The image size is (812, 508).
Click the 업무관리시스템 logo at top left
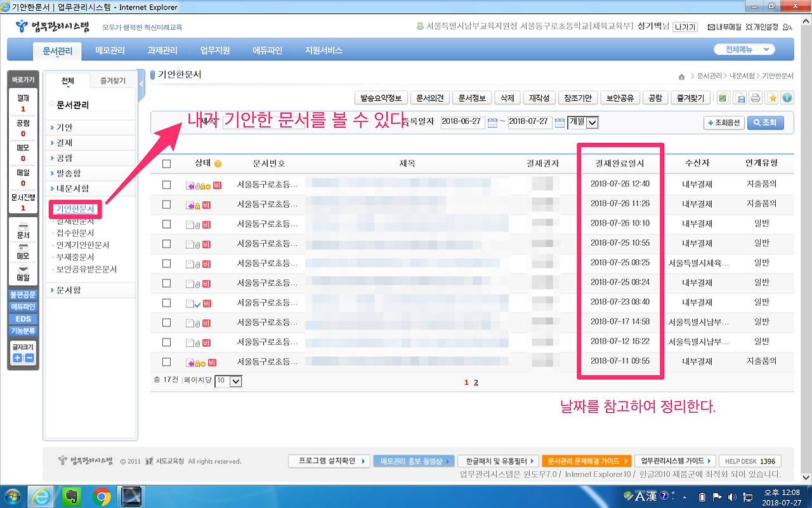pos(53,27)
